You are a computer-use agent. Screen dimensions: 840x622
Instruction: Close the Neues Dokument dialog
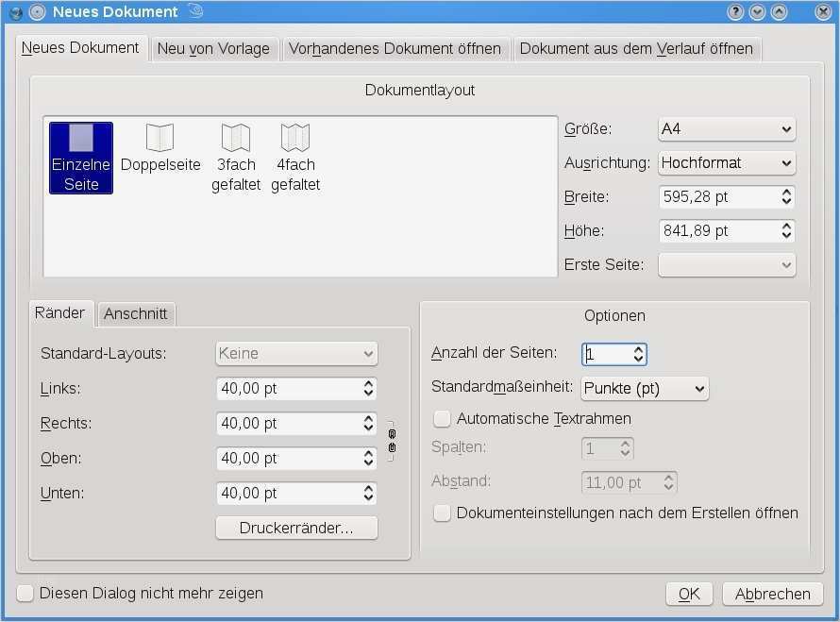pos(823,11)
